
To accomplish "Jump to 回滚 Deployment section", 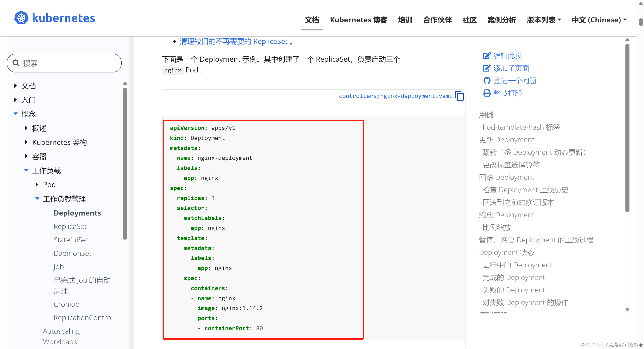I will (x=506, y=177).
